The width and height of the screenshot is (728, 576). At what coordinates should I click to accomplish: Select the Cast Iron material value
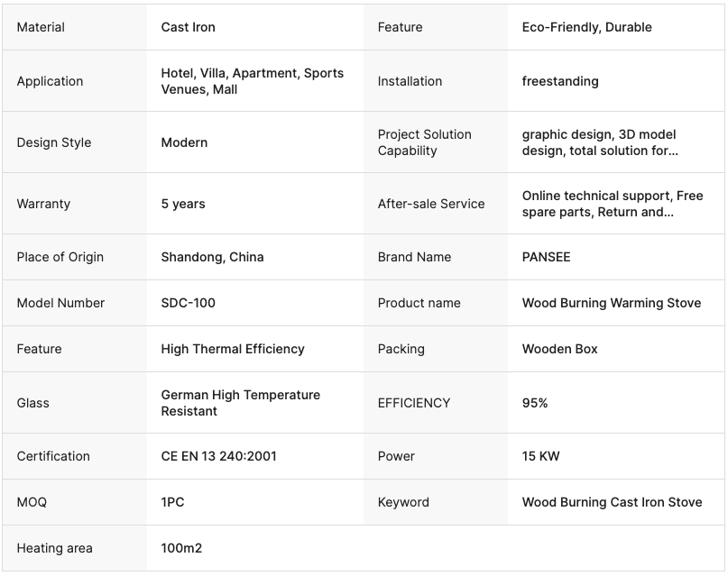(x=188, y=27)
